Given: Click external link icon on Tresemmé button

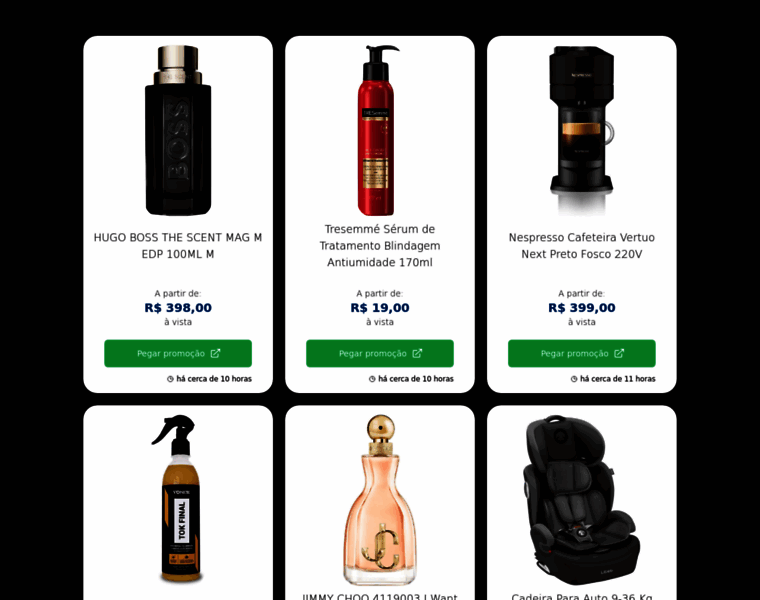Looking at the screenshot, I should 417,353.
